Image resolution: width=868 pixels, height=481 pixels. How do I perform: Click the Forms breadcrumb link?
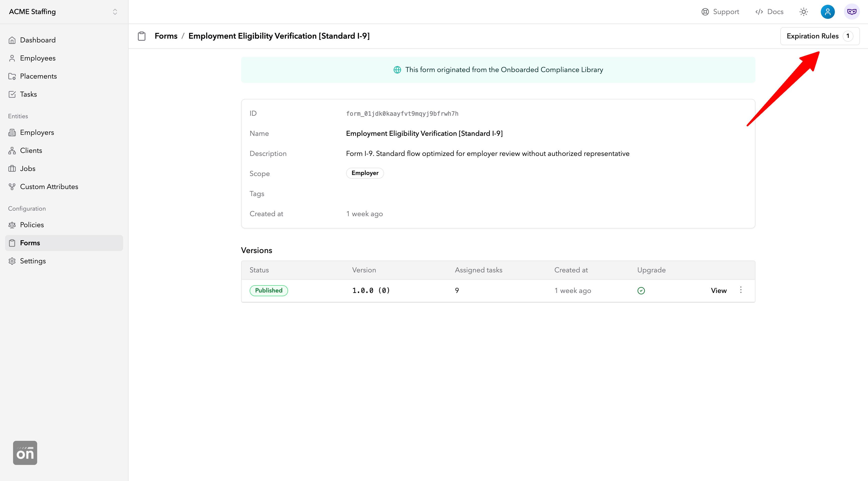(x=166, y=36)
